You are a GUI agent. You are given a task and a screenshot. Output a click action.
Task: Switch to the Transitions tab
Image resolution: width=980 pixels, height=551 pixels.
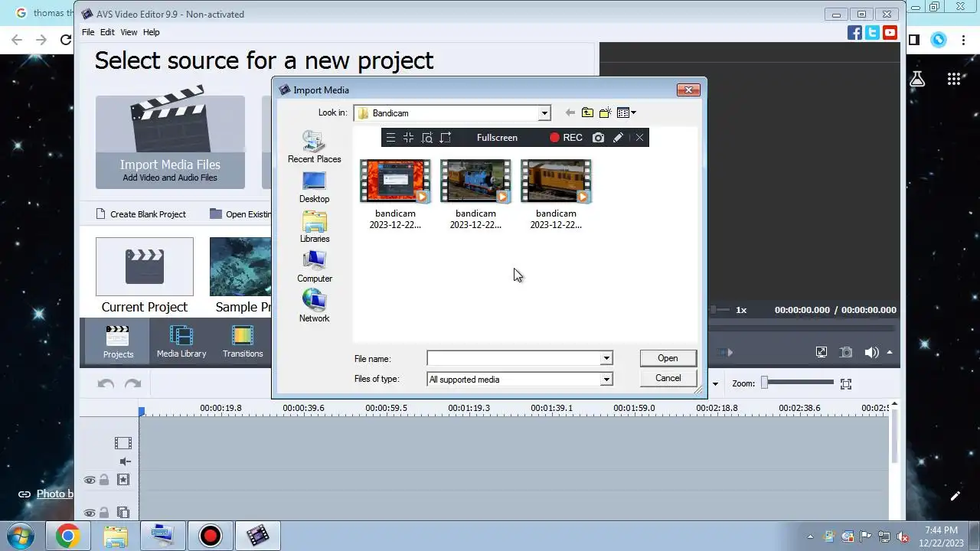click(x=243, y=341)
